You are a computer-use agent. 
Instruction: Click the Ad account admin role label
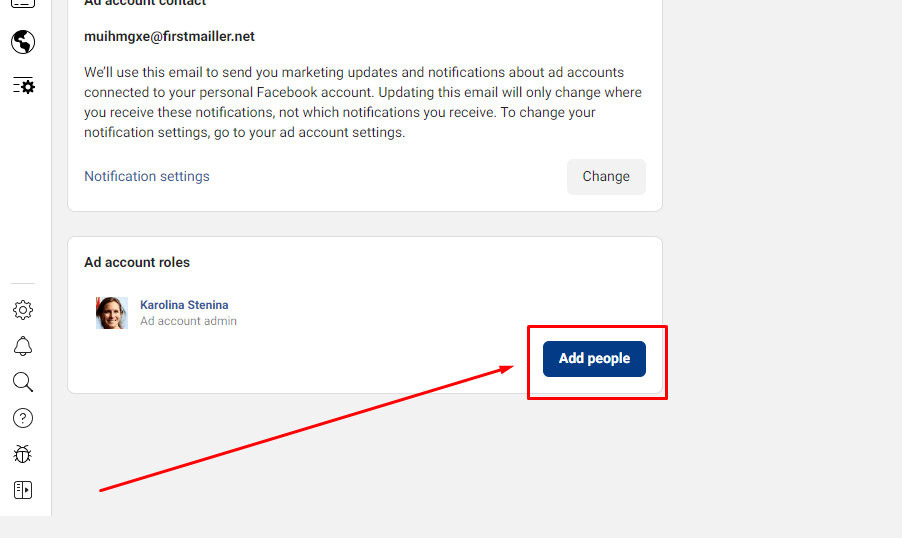188,321
